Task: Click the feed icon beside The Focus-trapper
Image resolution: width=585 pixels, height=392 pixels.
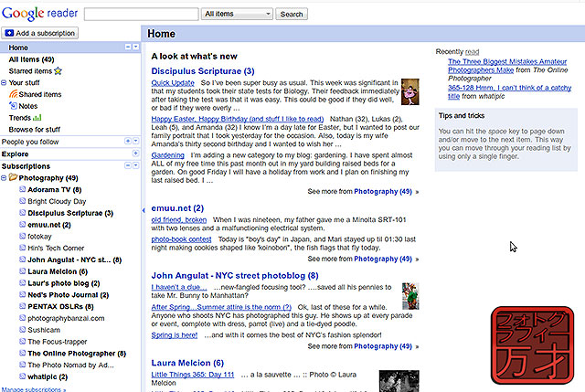Action: pyautogui.click(x=22, y=341)
